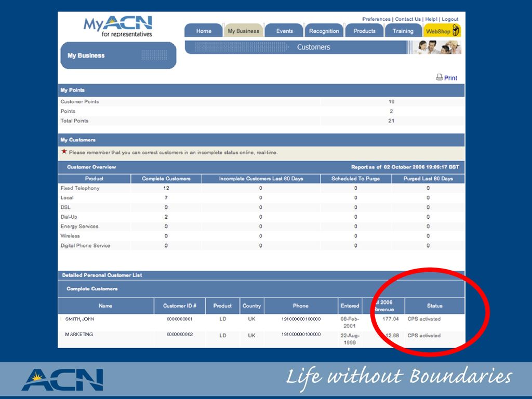Click the 08-Feb-2001 entered date

coord(350,322)
